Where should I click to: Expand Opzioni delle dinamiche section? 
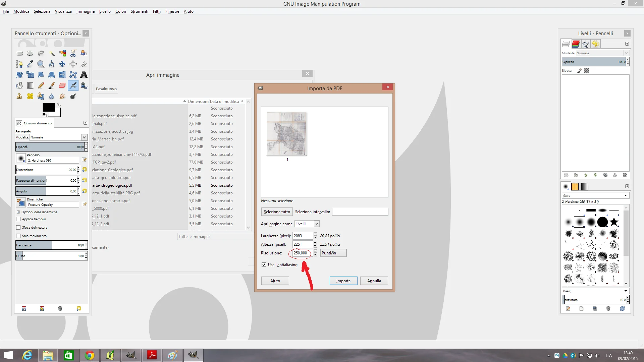[18, 212]
